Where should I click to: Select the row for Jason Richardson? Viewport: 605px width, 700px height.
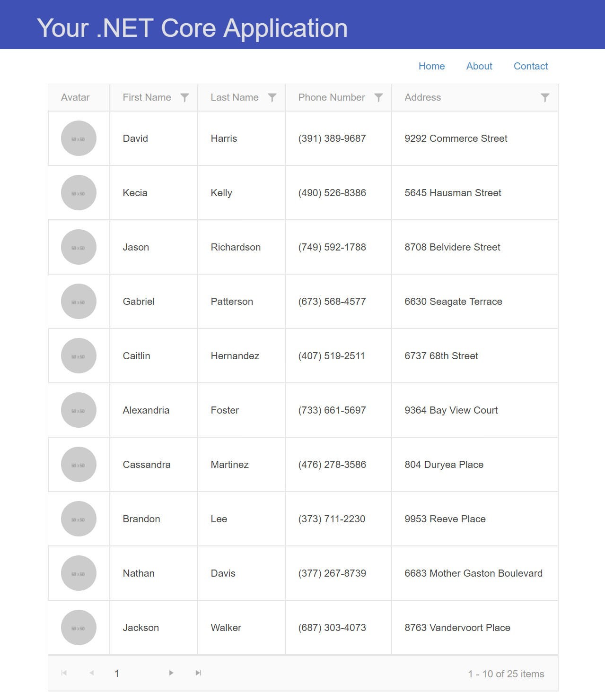(303, 247)
